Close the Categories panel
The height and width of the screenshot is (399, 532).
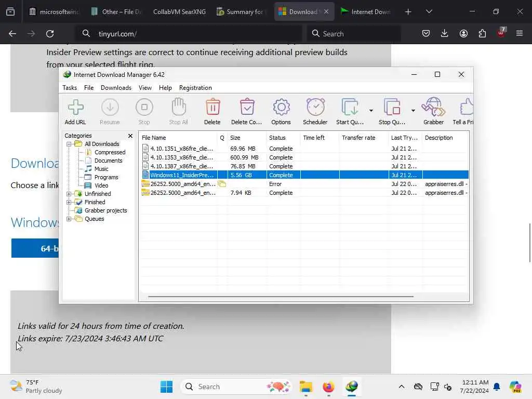[x=130, y=136]
